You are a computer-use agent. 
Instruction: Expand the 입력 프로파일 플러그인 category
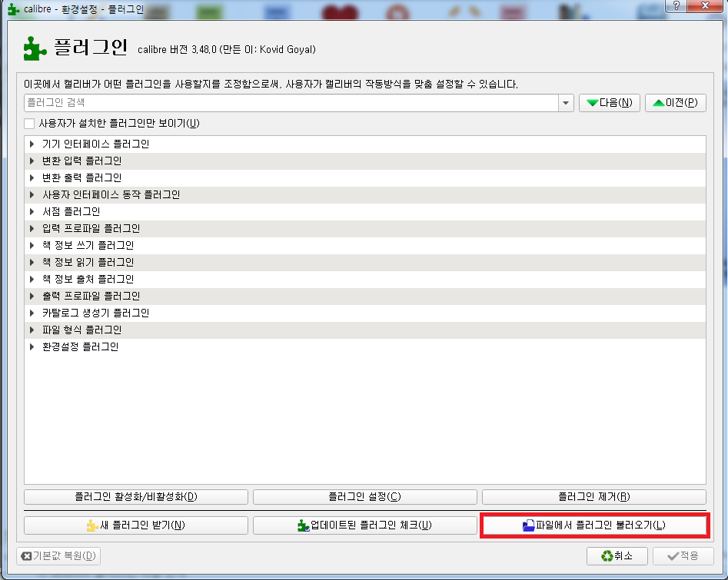pyautogui.click(x=32, y=228)
